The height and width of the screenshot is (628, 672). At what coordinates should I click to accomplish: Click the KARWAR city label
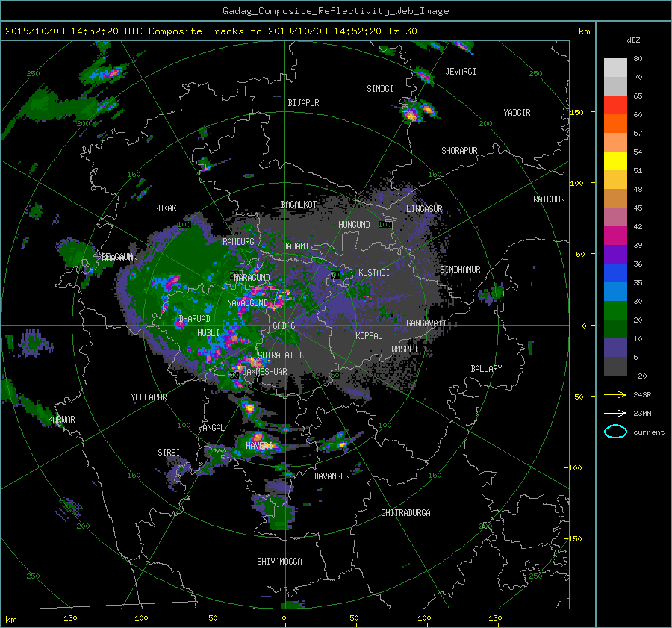[61, 420]
